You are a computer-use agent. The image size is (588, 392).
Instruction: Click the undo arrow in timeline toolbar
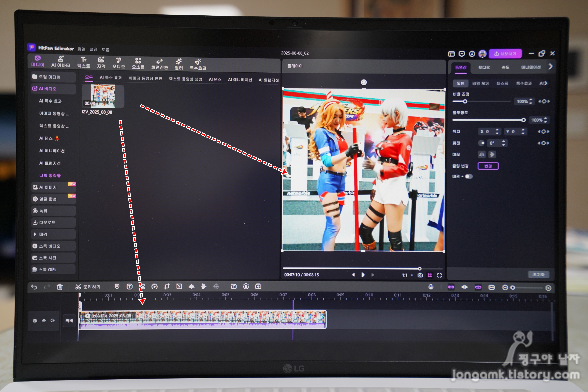34,287
